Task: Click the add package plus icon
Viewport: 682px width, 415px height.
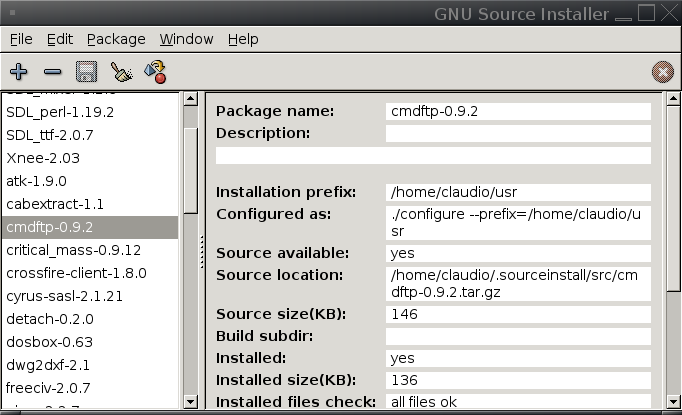Action: point(19,72)
